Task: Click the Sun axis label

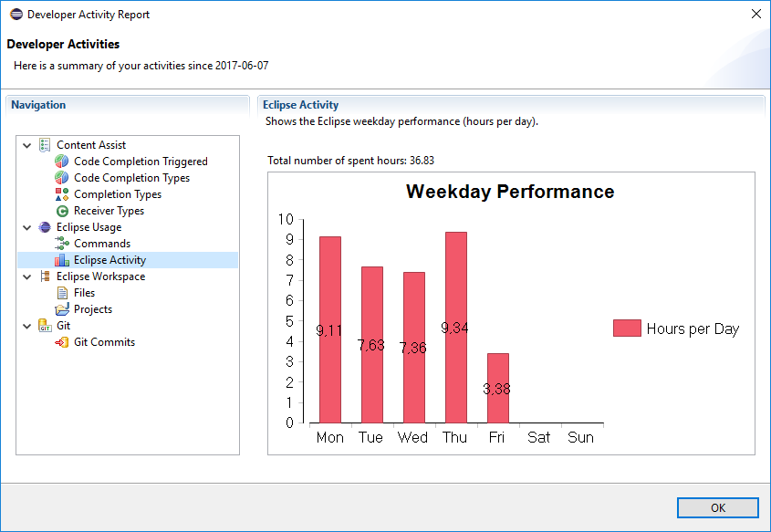Action: [580, 437]
